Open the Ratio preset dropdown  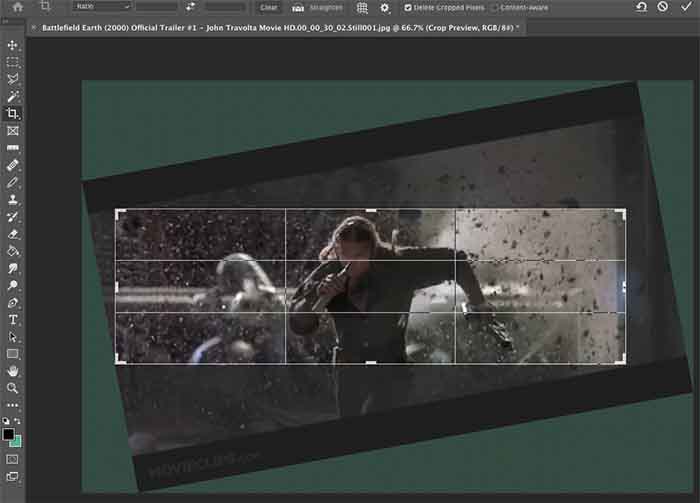pyautogui.click(x=102, y=7)
